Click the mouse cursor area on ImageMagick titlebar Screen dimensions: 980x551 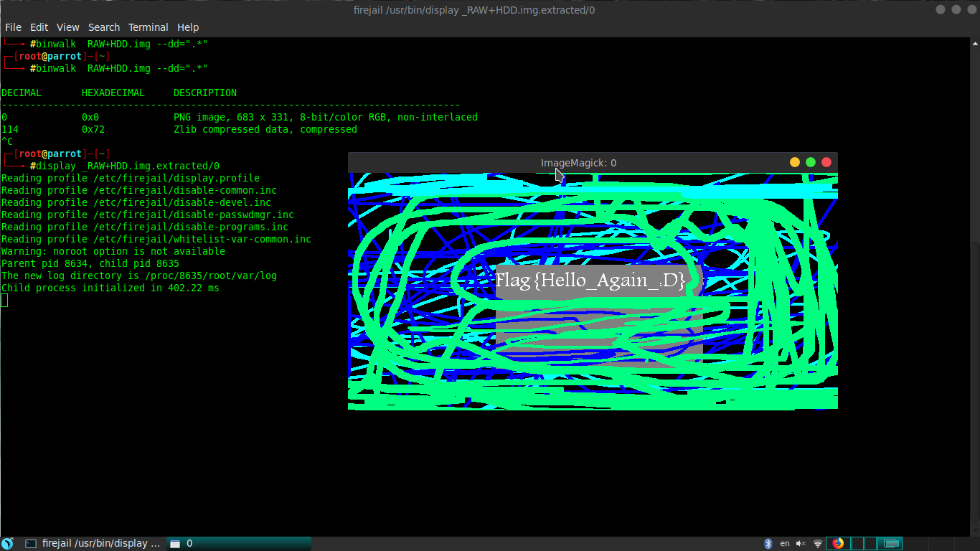tap(557, 174)
